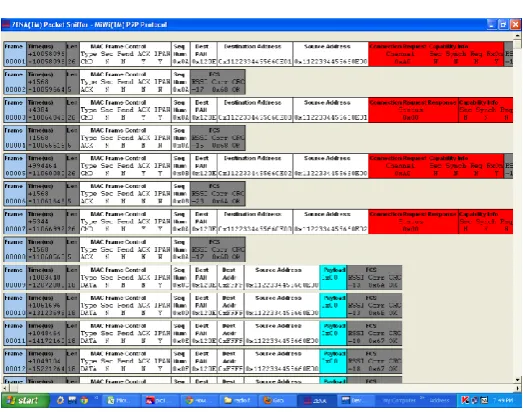Click the Chrome quick launch icon beside Start

click(x=84, y=400)
